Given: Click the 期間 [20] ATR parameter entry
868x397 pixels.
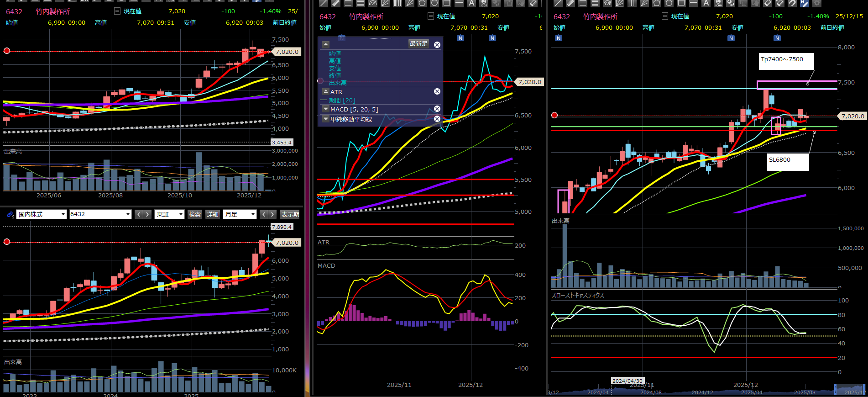Looking at the screenshot, I should [342, 101].
